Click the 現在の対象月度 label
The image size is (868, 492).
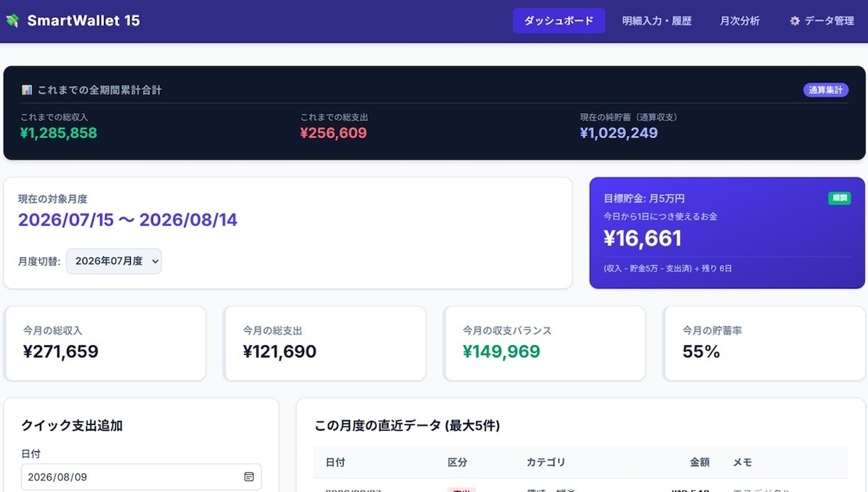[53, 199]
